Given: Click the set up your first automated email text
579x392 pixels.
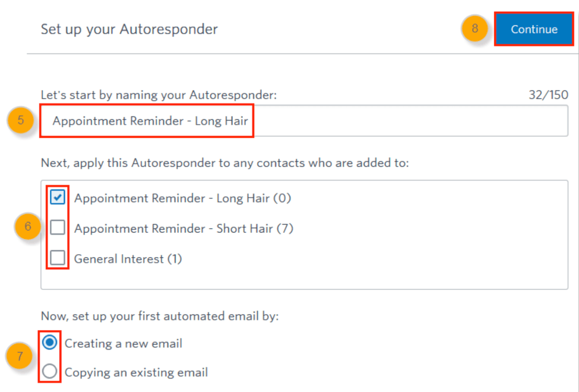Looking at the screenshot, I should coord(159,316).
